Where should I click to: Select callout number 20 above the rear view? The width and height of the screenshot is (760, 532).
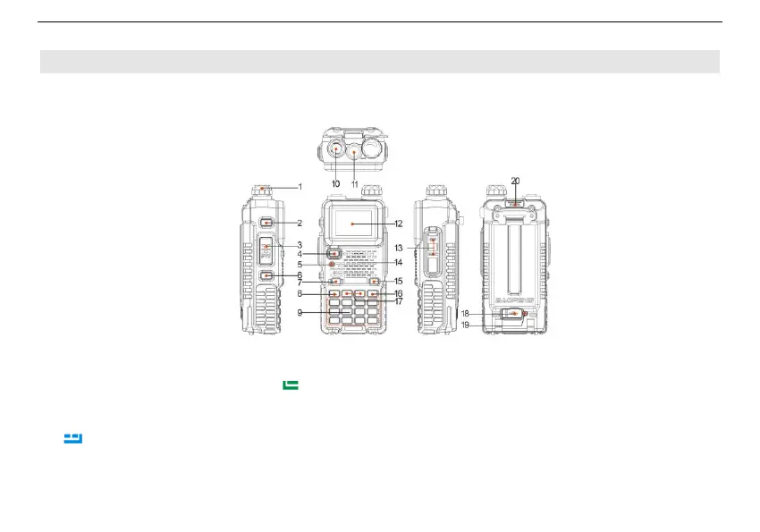tap(515, 181)
